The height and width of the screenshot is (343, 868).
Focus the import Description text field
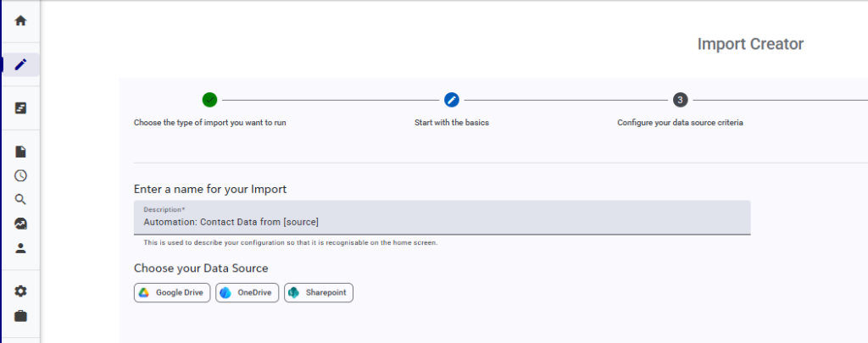pos(442,222)
